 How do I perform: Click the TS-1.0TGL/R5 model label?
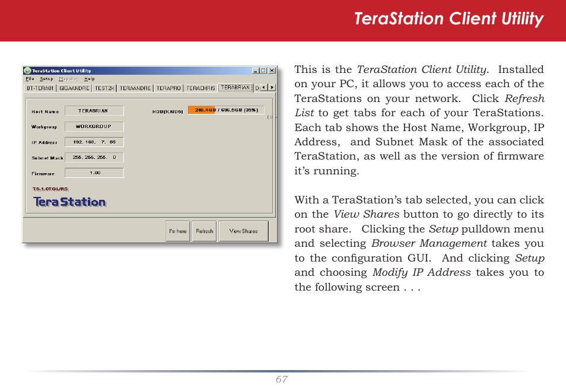coord(50,189)
